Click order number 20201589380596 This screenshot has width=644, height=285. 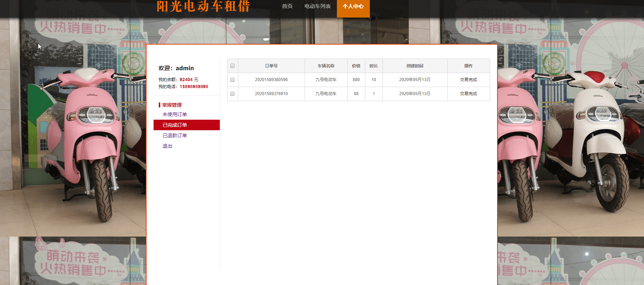pyautogui.click(x=271, y=80)
